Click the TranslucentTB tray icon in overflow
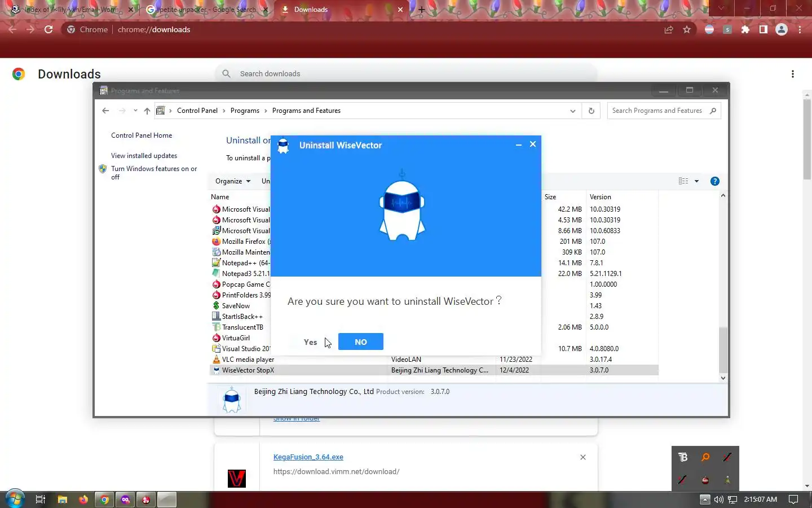Screen dimensions: 812x508 click(683, 457)
